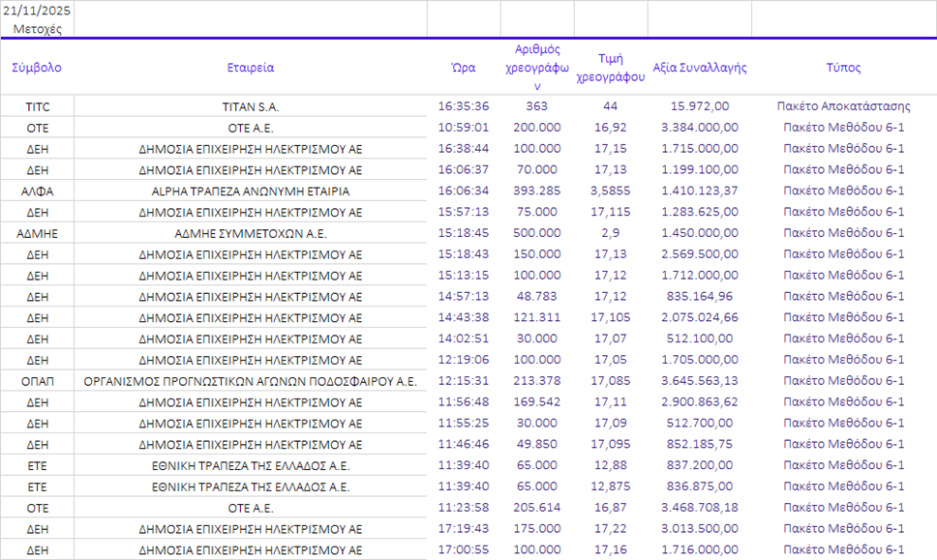Click the TITC symbol cell
The image size is (937, 560).
coord(37,106)
